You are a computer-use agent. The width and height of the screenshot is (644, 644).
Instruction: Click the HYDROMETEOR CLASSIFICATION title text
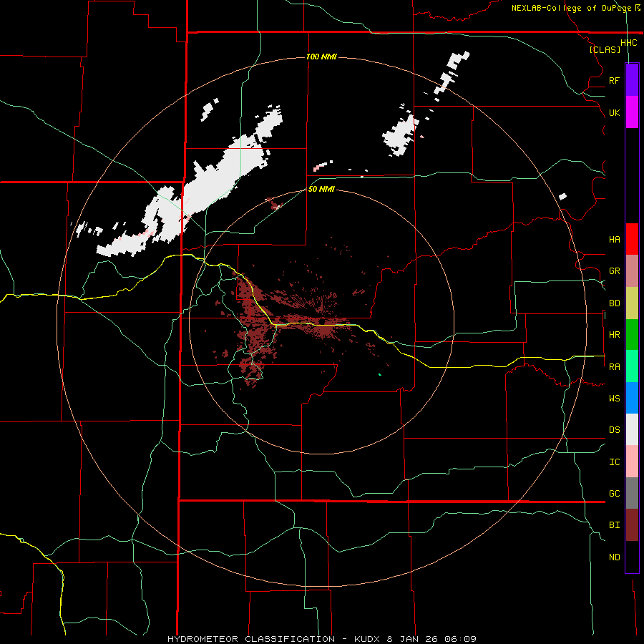point(251,639)
